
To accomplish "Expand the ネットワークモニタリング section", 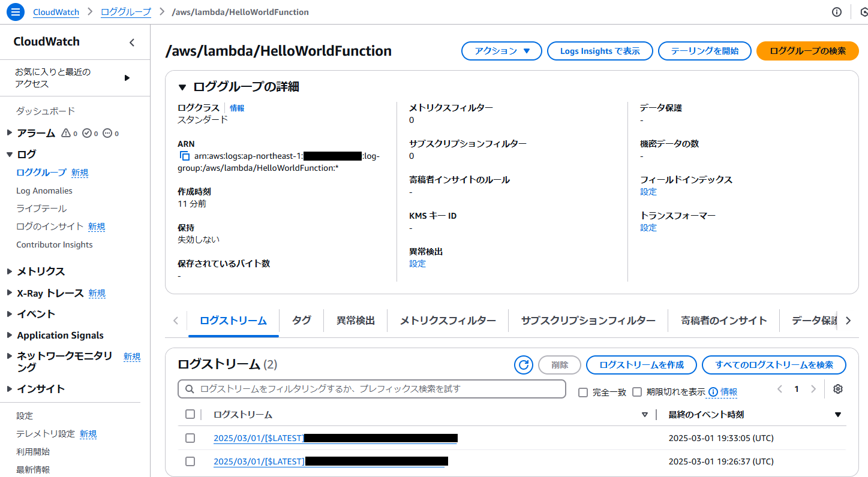I will click(9, 356).
